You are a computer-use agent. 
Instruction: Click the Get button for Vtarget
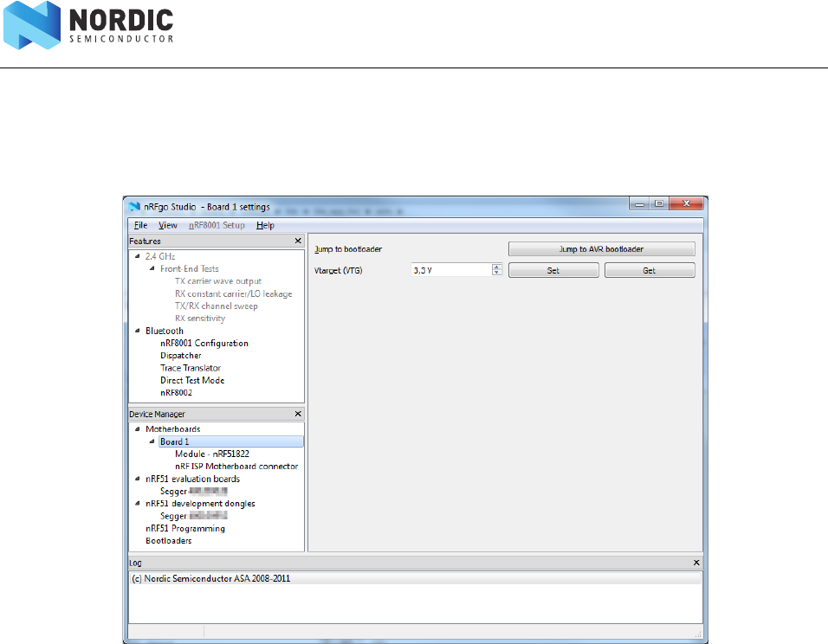click(650, 270)
